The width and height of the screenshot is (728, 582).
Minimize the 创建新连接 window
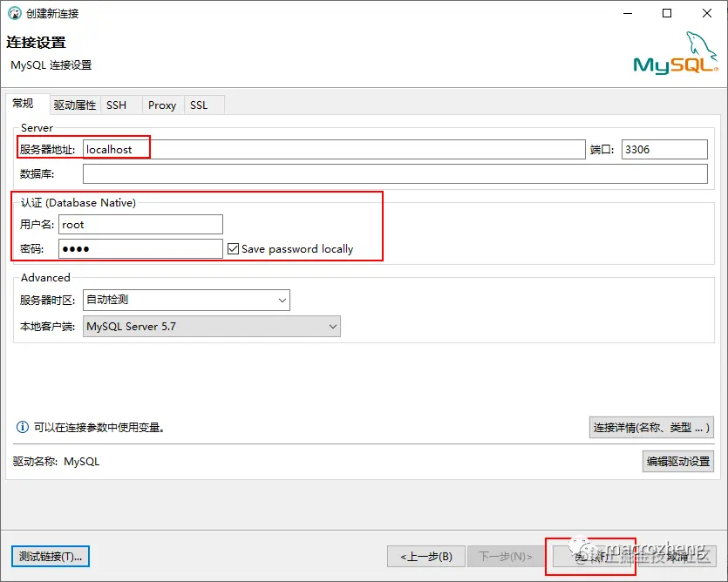tap(628, 13)
